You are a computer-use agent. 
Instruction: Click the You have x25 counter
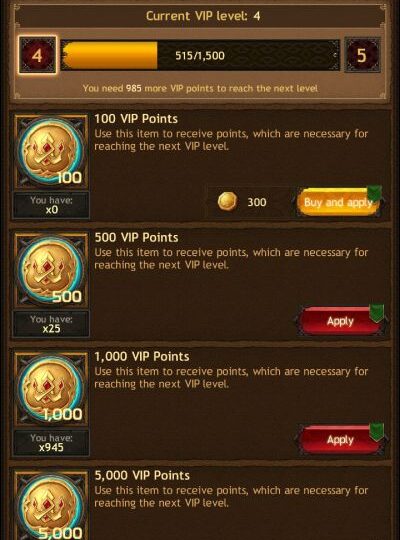(x=51, y=324)
